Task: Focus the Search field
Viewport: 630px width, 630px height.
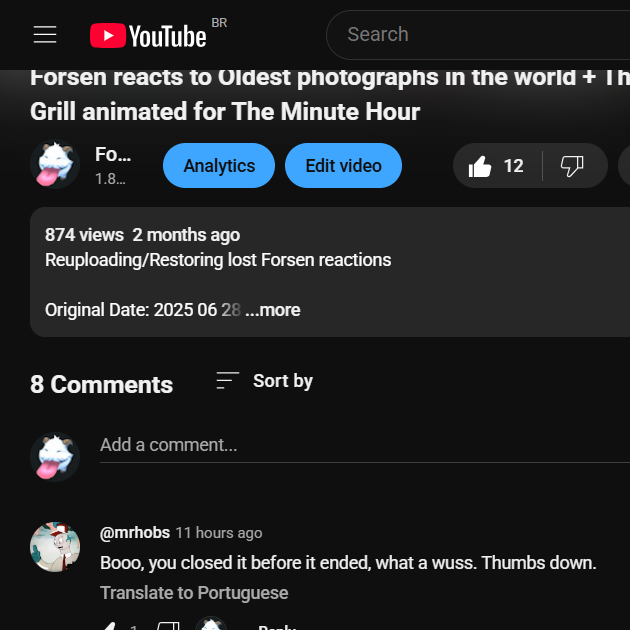Action: [478, 35]
